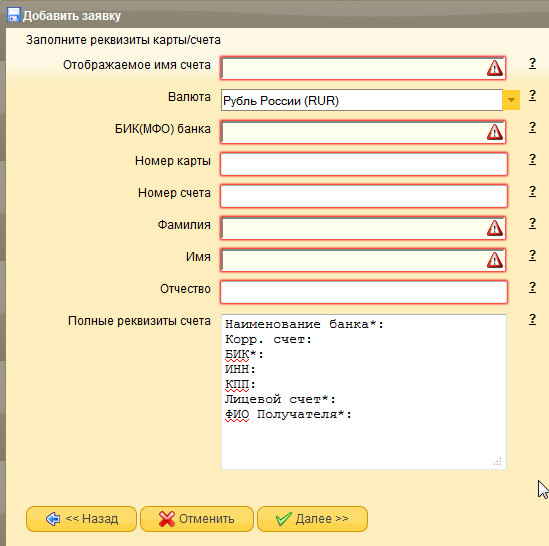549x546 pixels.
Task: Click warning triangle in the Имя field
Action: pyautogui.click(x=494, y=260)
